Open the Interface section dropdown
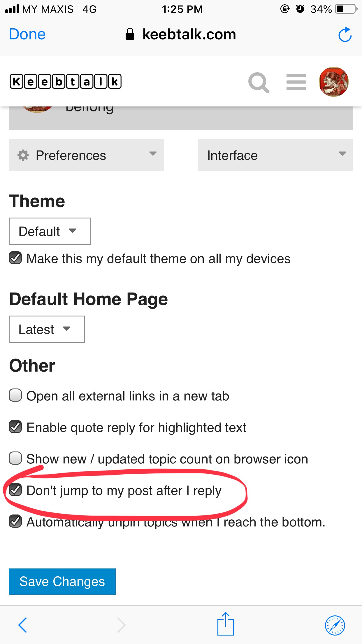The image size is (362, 644). coord(276,155)
